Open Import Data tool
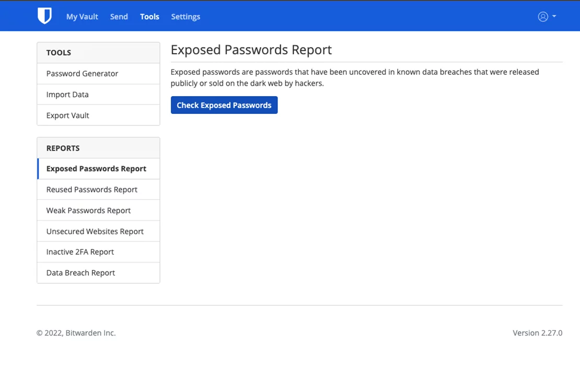 98,95
